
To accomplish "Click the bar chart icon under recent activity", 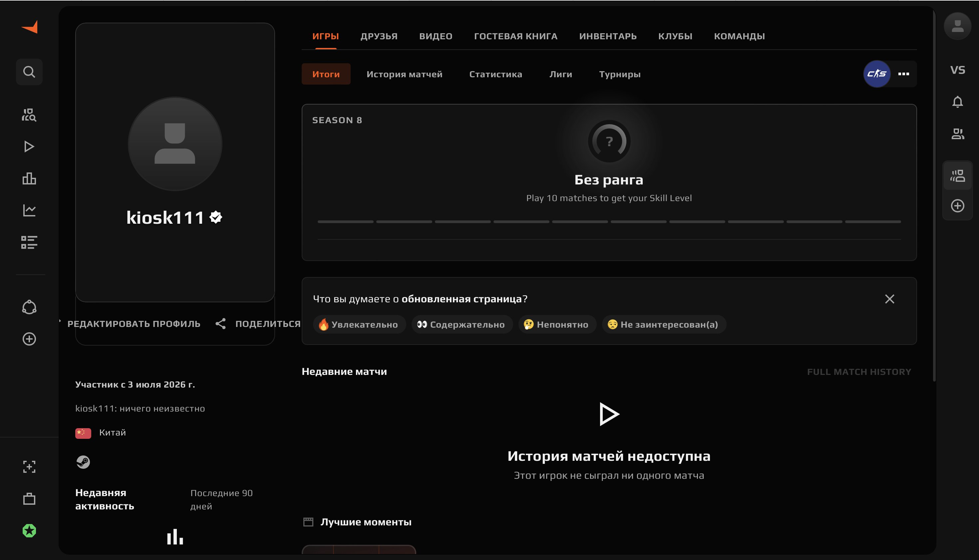I will pyautogui.click(x=175, y=537).
